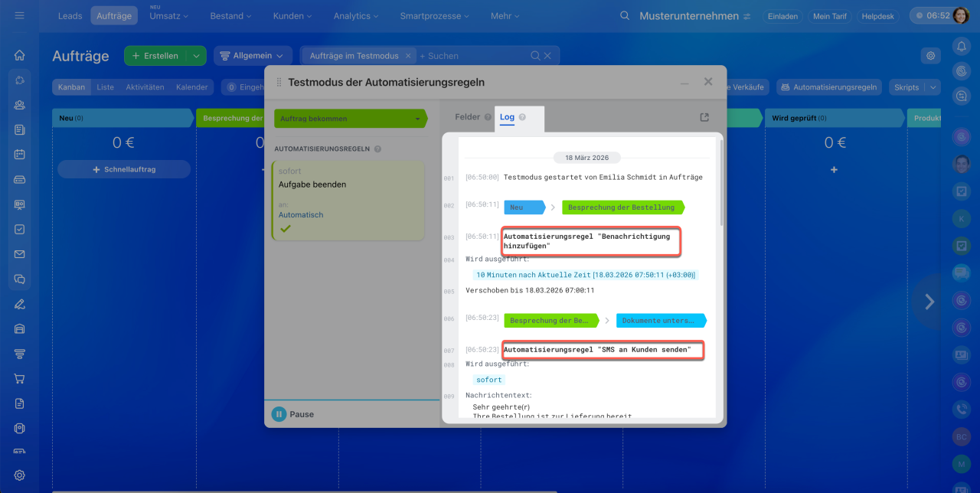Screen dimensions: 980x493
Task: Click the Skripts button
Action: point(906,87)
